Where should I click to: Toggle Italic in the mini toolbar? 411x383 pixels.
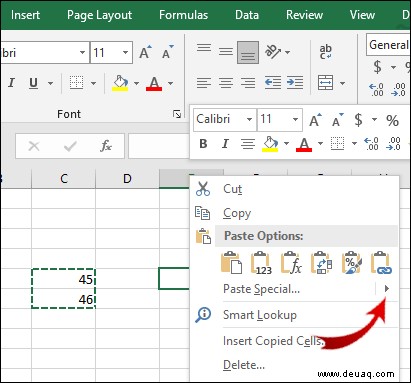(225, 144)
